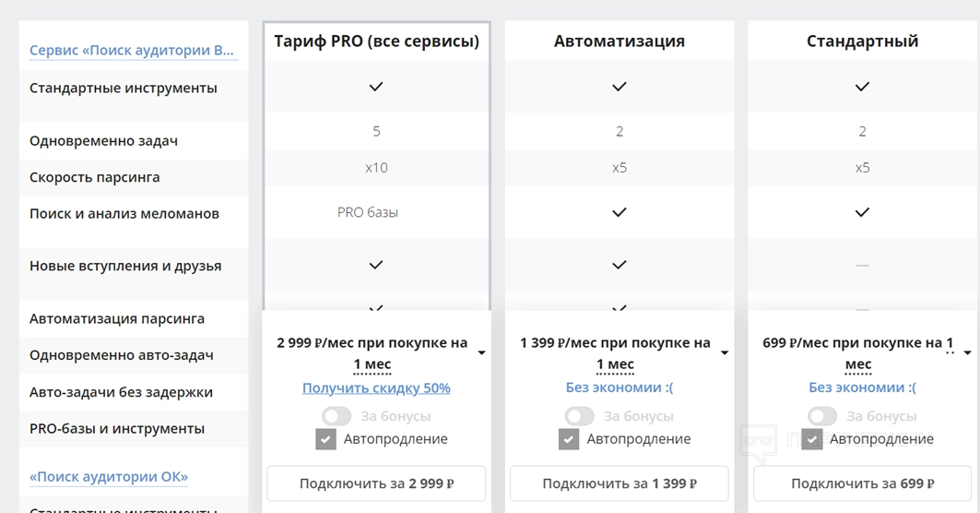Expand period dropdown for 1 399 ₽/мес tariff
980x513 pixels.
pyautogui.click(x=725, y=352)
